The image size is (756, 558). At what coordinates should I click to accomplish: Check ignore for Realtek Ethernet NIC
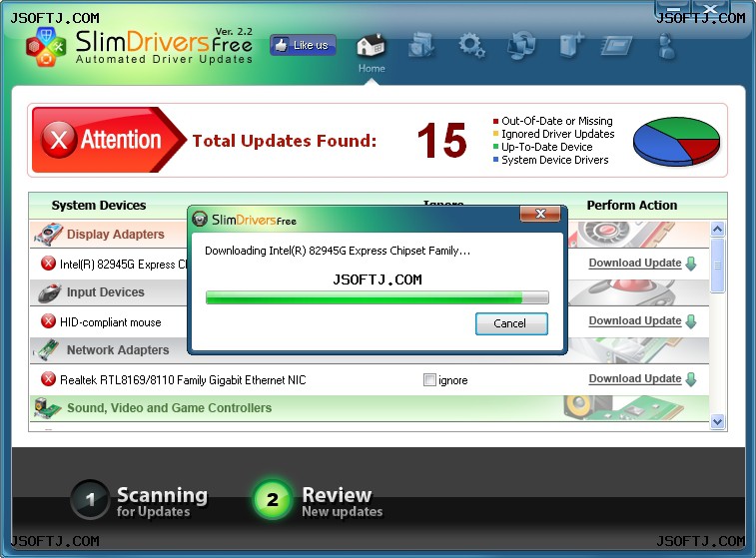(x=429, y=380)
